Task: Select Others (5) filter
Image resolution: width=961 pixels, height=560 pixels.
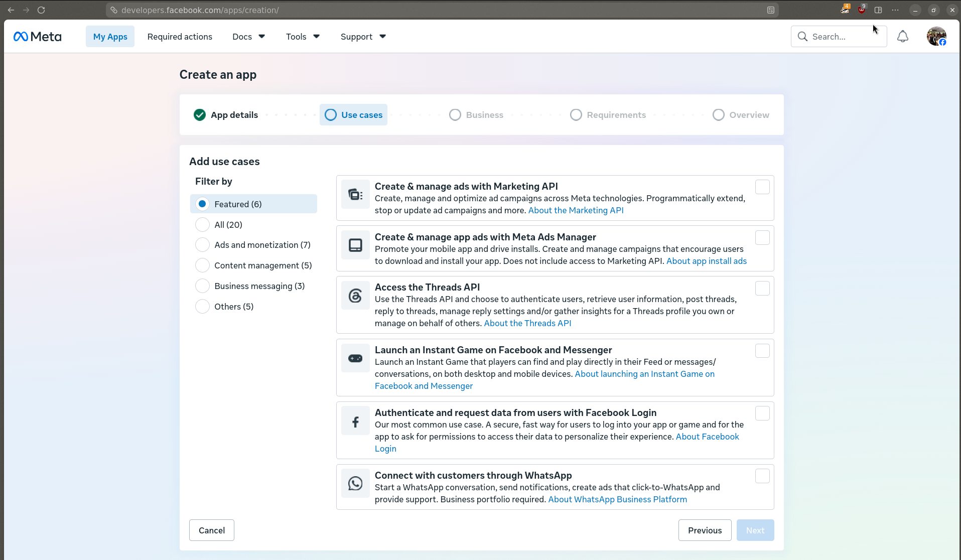Action: (202, 306)
